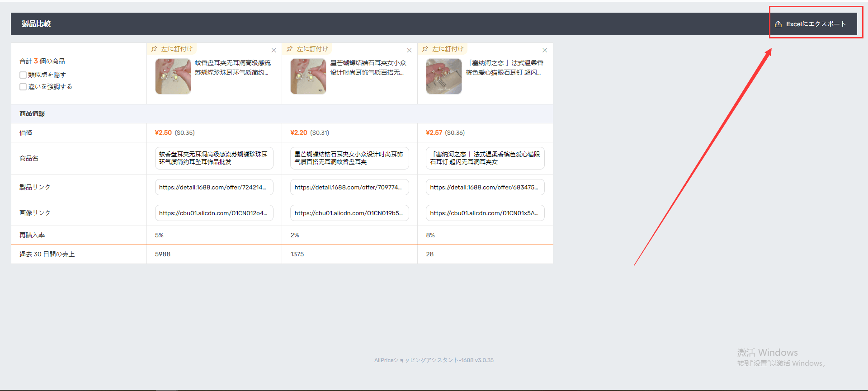
Task: Open the third product earring thumbnail
Action: point(444,76)
